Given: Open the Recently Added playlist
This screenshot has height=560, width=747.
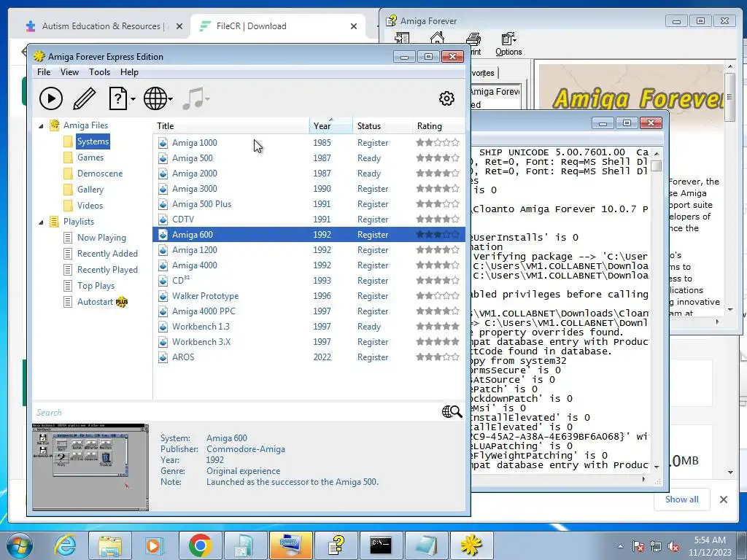Looking at the screenshot, I should (x=107, y=253).
